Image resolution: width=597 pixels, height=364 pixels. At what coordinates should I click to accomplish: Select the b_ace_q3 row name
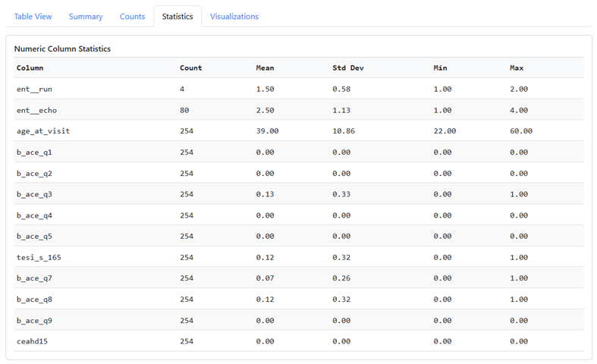[x=34, y=194]
